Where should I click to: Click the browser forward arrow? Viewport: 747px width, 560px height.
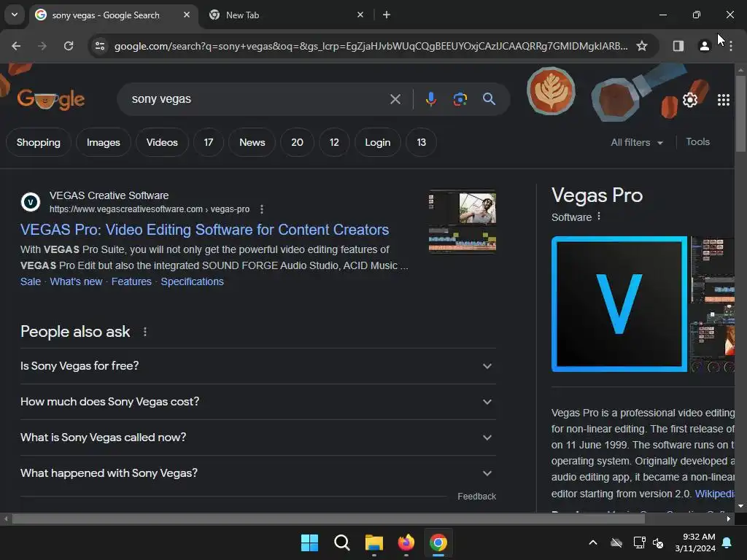(42, 46)
